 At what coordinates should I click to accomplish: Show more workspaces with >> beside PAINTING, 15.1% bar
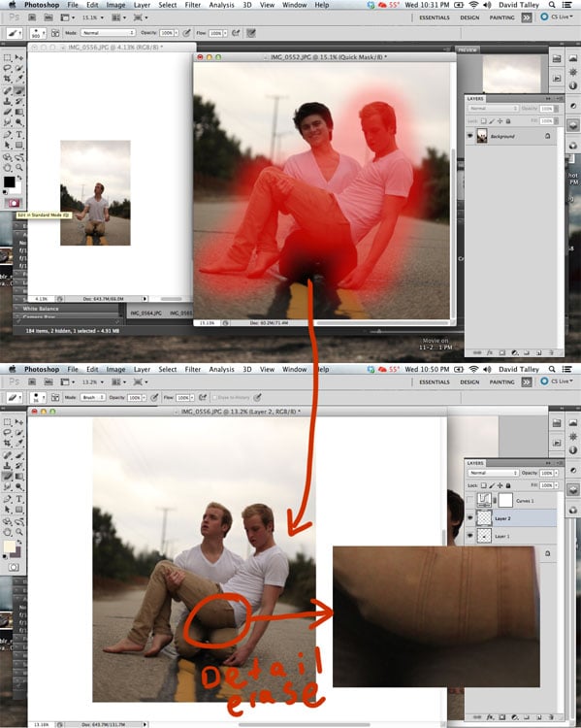tap(527, 17)
